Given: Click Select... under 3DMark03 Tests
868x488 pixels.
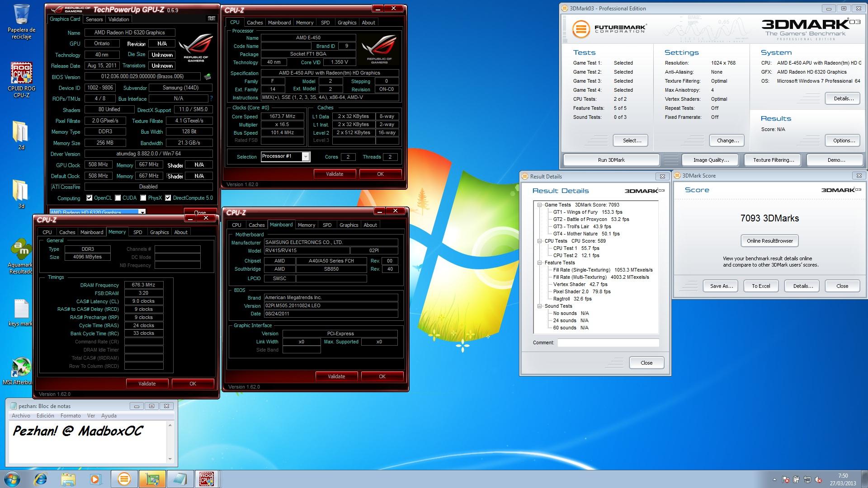Looking at the screenshot, I should coord(631,141).
